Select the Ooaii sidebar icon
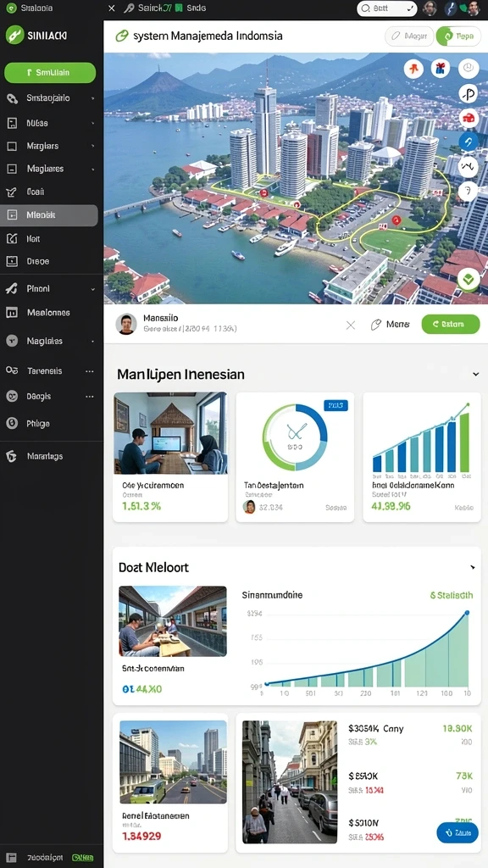The image size is (488, 868). point(12,192)
